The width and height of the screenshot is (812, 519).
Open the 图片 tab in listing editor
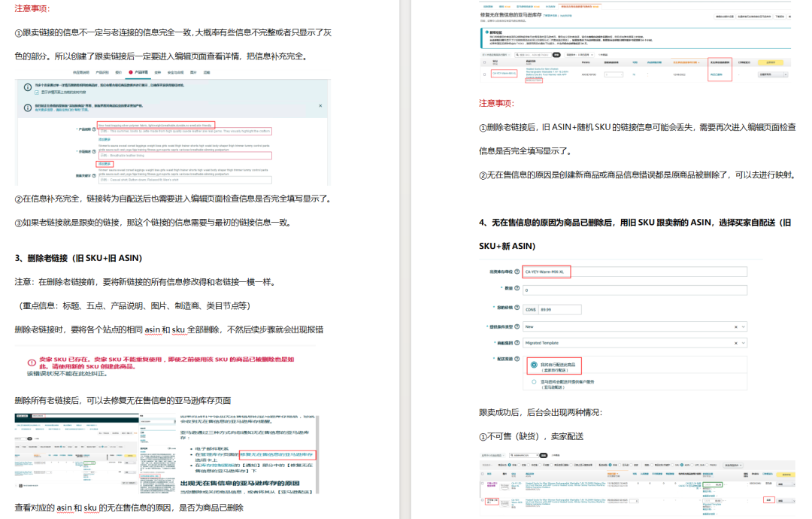click(192, 72)
